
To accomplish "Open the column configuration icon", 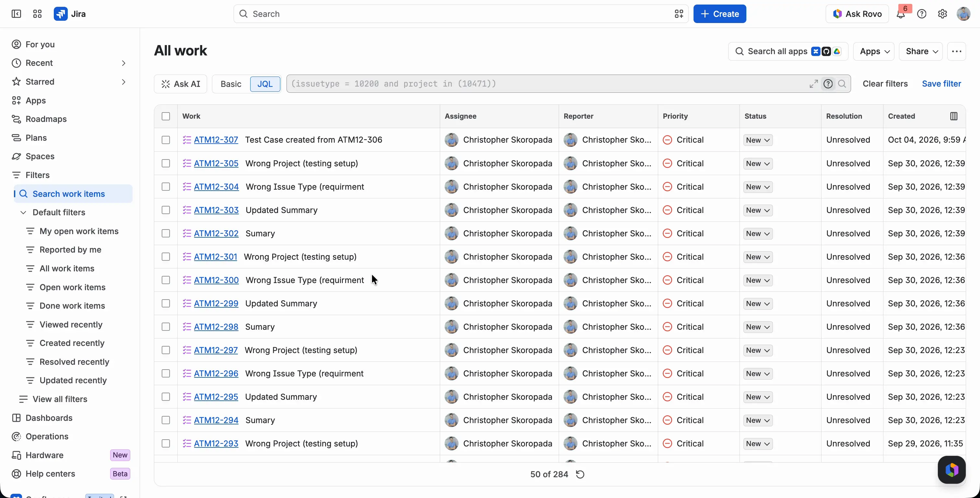I will point(953,116).
